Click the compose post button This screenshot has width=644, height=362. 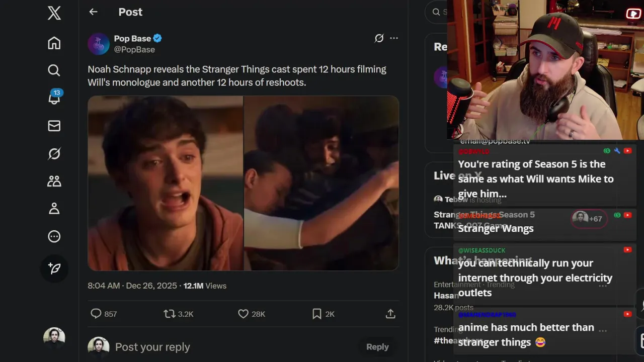[54, 268]
